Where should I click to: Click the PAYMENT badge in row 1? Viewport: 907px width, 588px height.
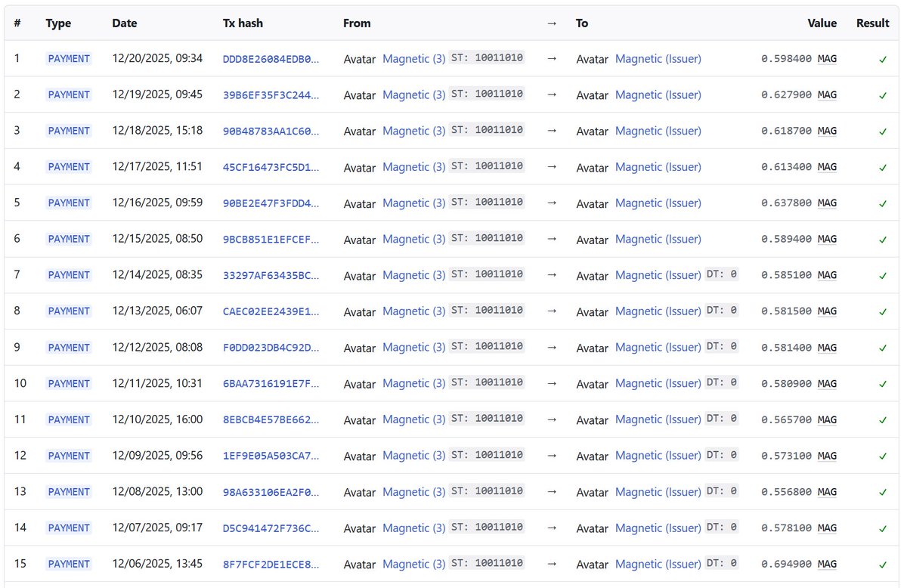pyautogui.click(x=69, y=59)
